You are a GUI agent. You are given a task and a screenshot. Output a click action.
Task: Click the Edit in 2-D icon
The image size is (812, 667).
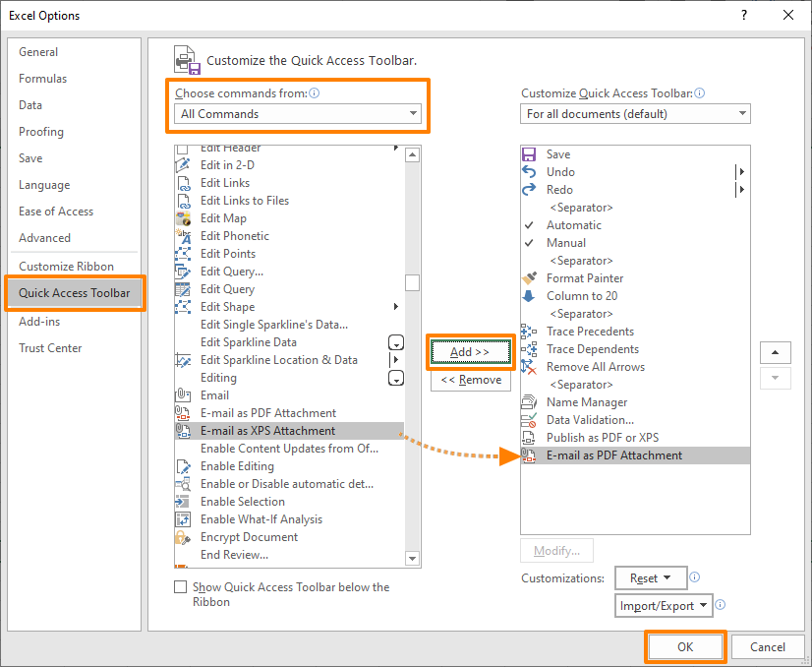pyautogui.click(x=183, y=165)
